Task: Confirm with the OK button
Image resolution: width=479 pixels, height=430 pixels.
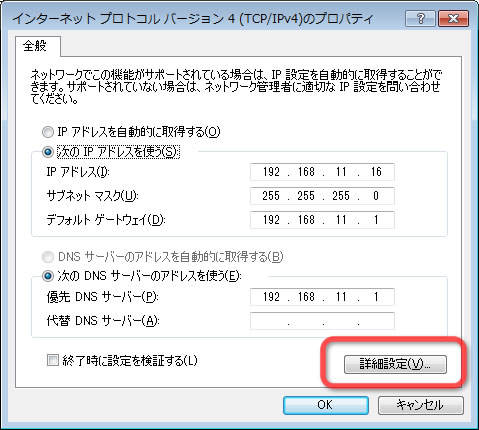Action: [x=326, y=405]
